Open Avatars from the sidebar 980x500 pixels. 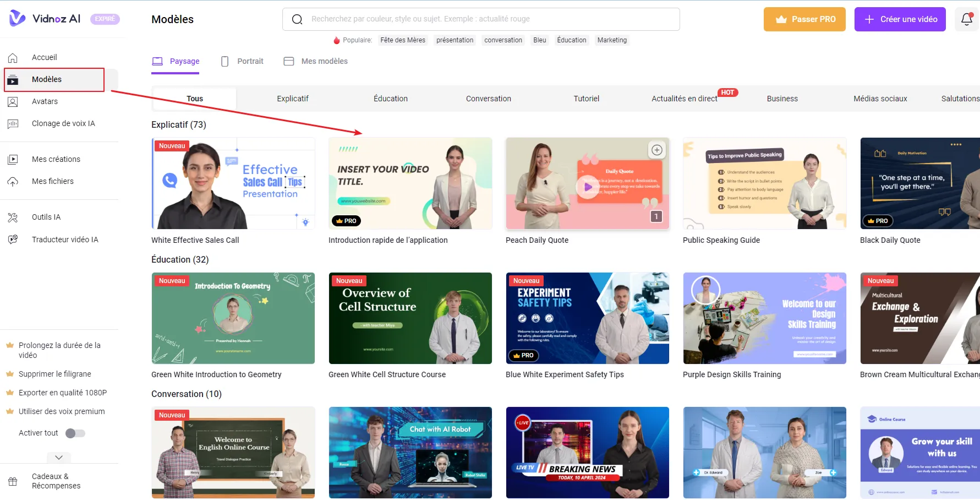pyautogui.click(x=45, y=101)
